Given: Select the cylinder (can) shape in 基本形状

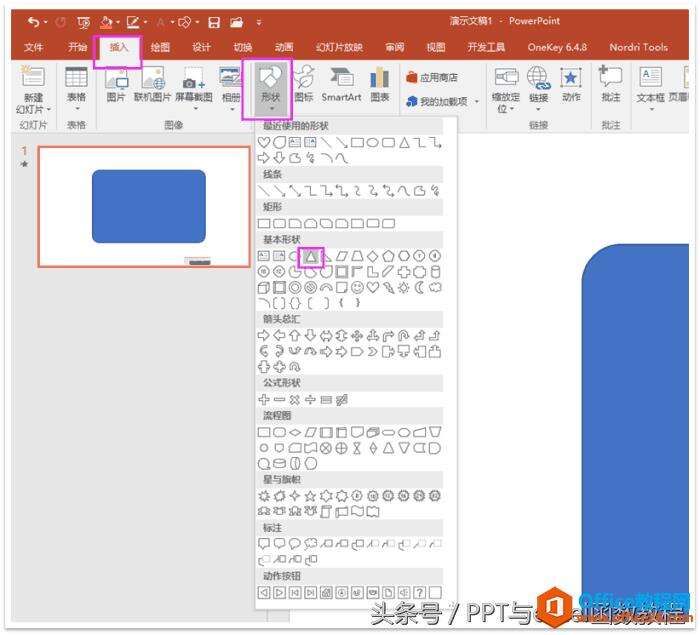Looking at the screenshot, I should [436, 272].
